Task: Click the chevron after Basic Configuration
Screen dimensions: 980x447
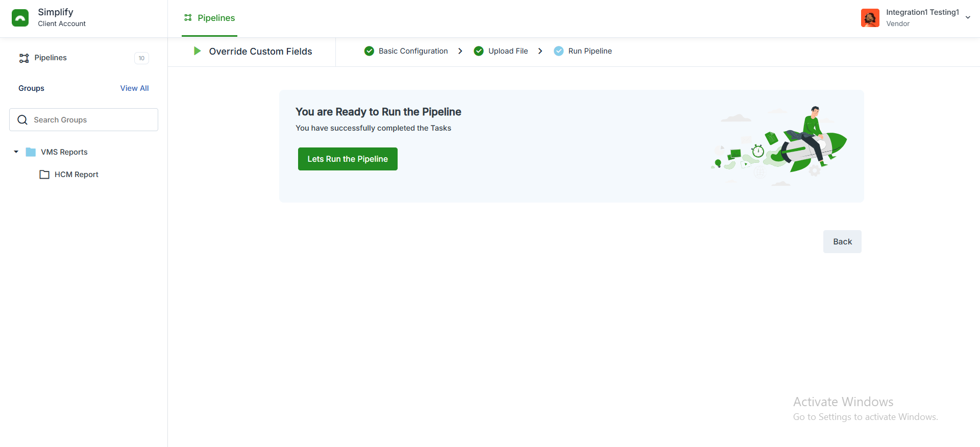Action: coord(460,51)
